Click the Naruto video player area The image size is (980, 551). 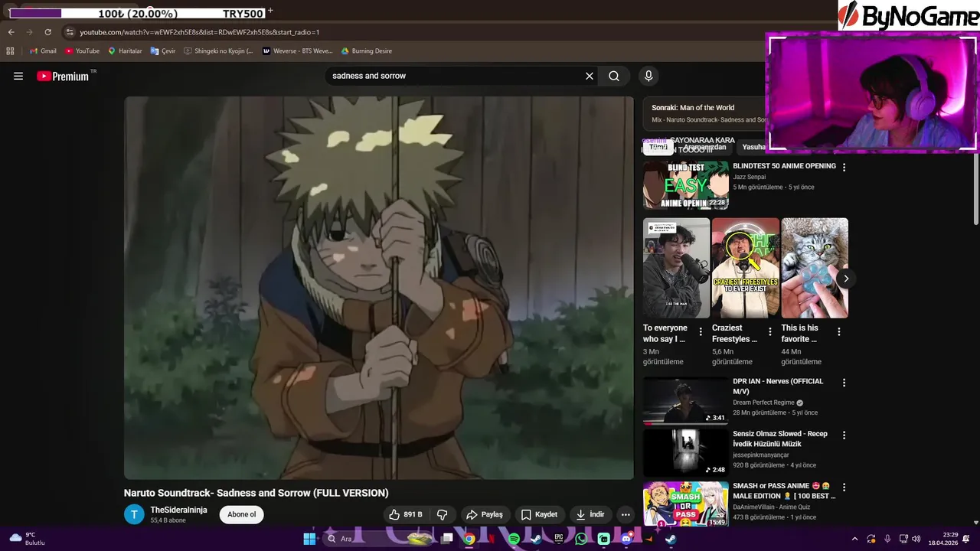click(x=379, y=288)
